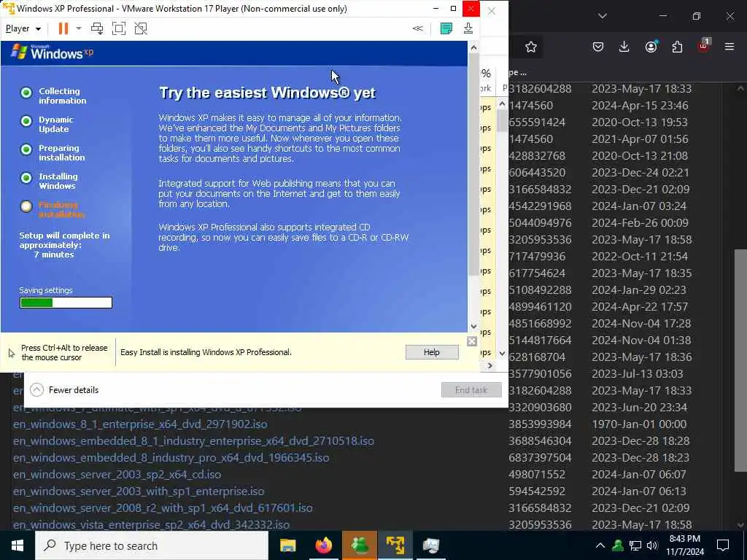Click Task Manager horizontal scroll right arrow

pos(489,366)
